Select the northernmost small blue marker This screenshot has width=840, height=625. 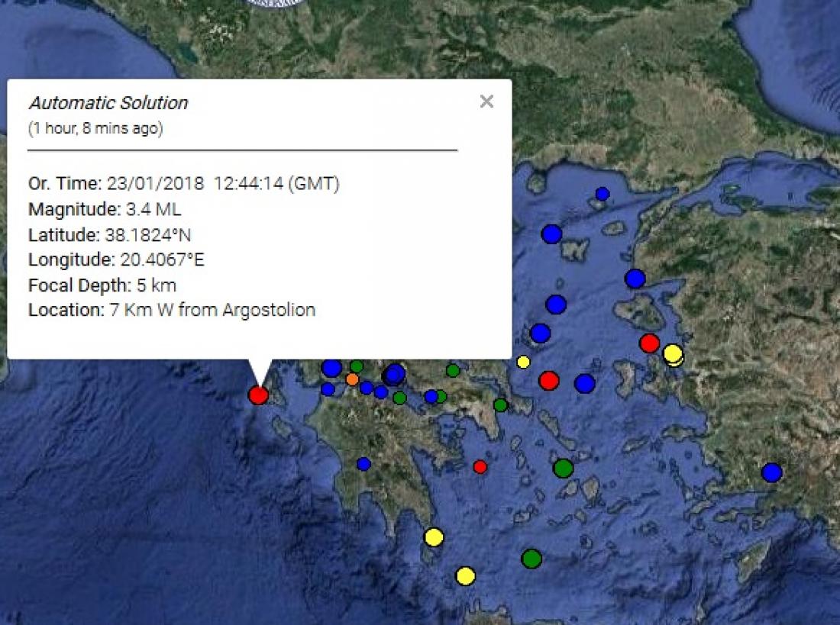point(602,194)
